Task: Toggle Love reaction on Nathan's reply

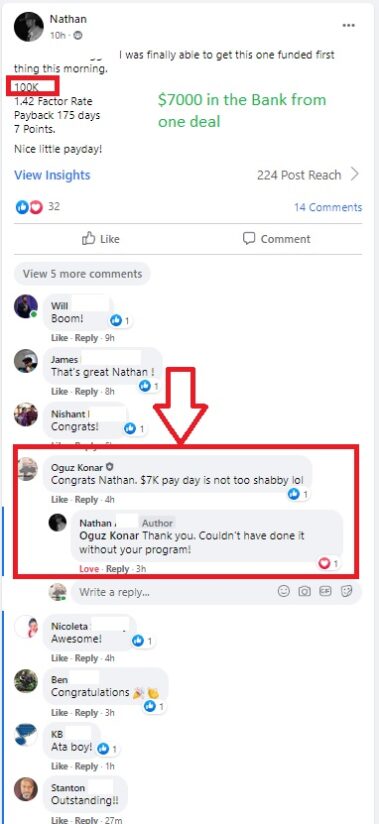Action: (88, 569)
